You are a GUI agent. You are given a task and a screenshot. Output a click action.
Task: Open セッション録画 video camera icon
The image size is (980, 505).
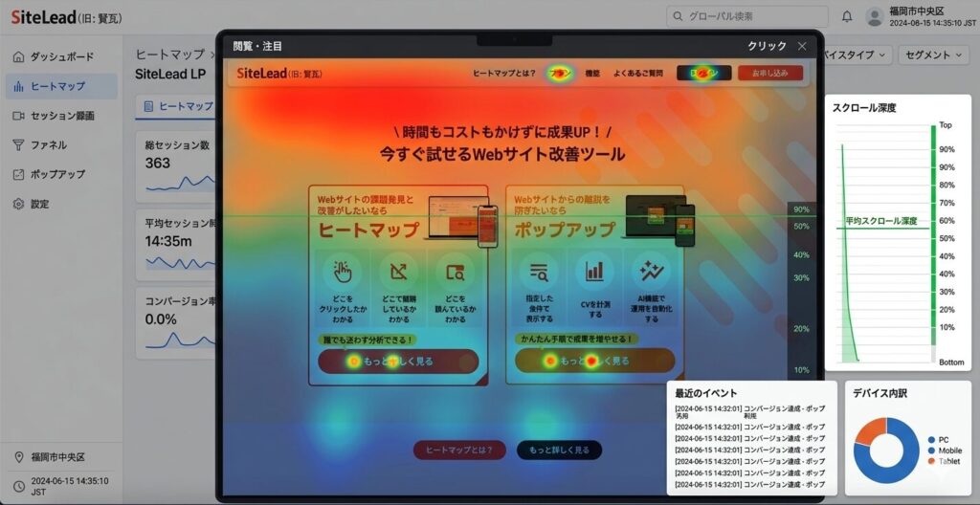18,116
